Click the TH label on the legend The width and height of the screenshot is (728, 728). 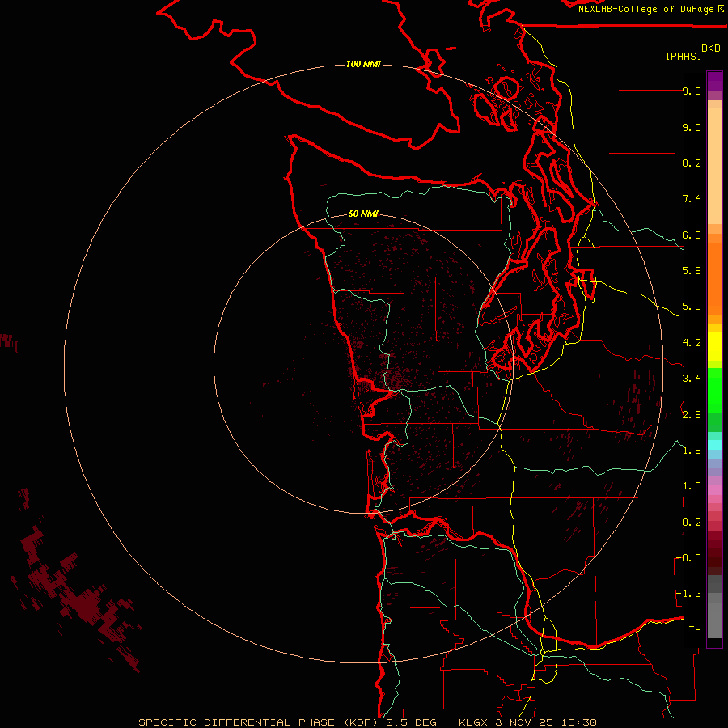[695, 629]
